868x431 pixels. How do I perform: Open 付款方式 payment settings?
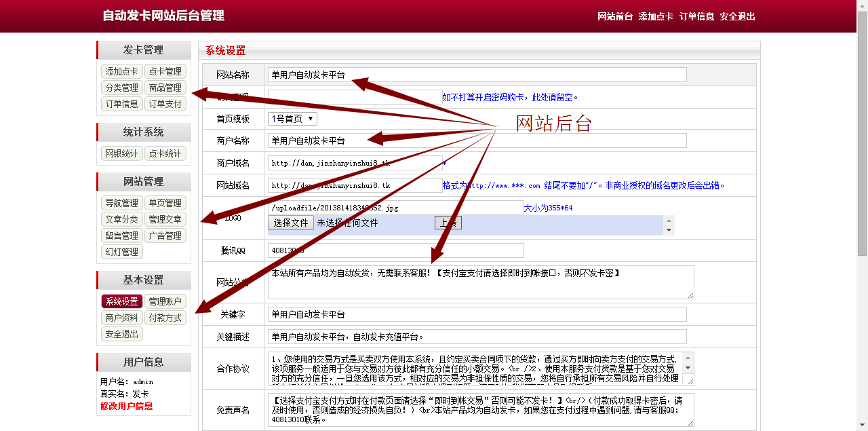point(165,318)
